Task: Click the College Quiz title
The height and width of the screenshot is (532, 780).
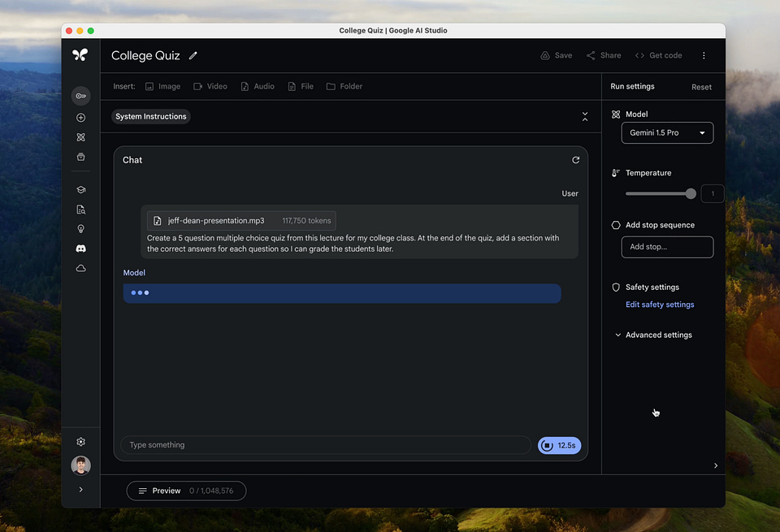Action: [145, 56]
